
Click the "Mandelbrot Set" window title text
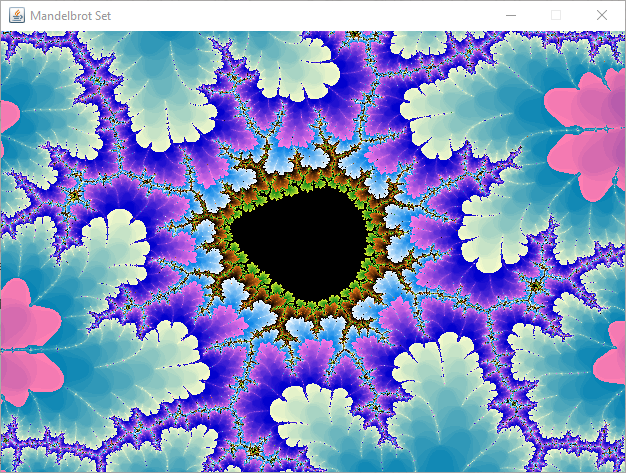[71, 16]
